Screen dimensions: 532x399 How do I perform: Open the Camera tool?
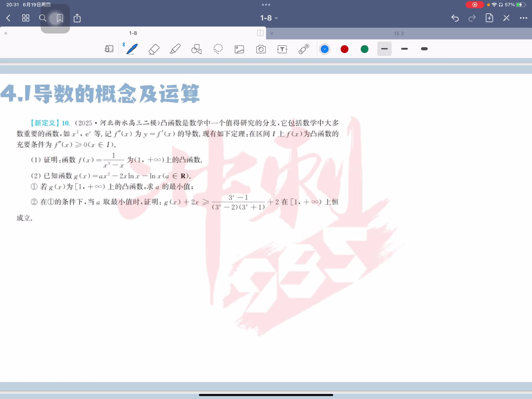coord(261,49)
